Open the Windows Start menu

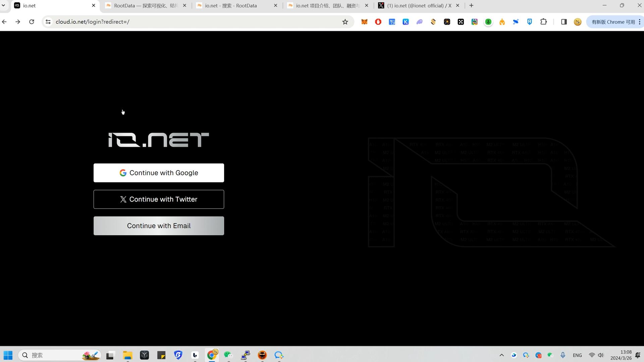coord(8,355)
